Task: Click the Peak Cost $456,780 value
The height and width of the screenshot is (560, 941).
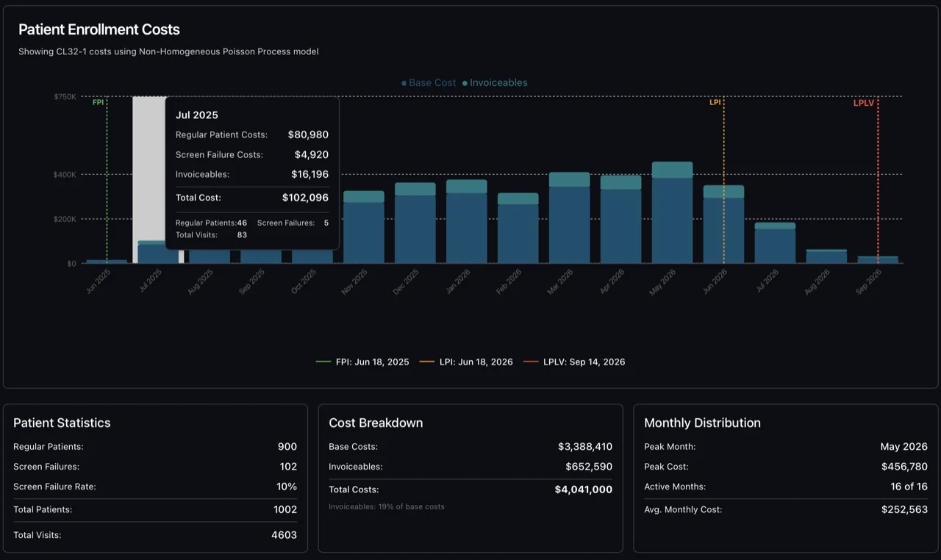Action: 904,466
